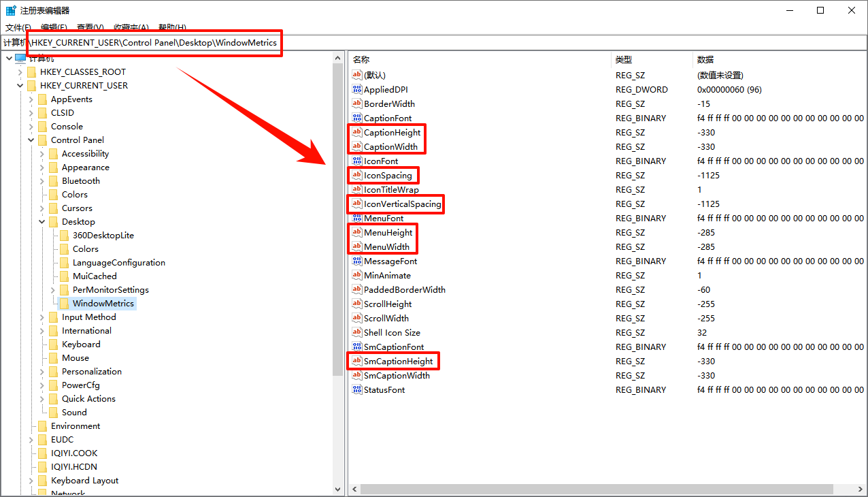Expand the Input Method key
Viewport: 868px width, 497px height.
click(x=42, y=317)
